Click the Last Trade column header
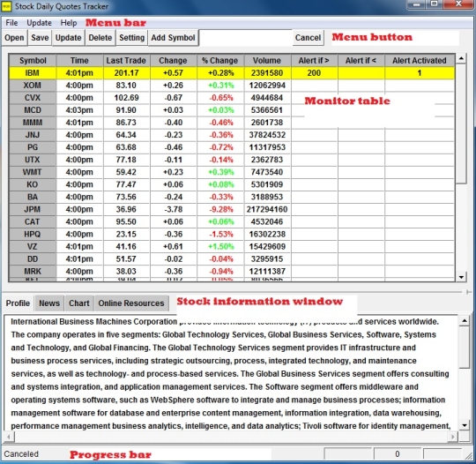Viewport: 476px width, 464px height. pyautogui.click(x=126, y=61)
